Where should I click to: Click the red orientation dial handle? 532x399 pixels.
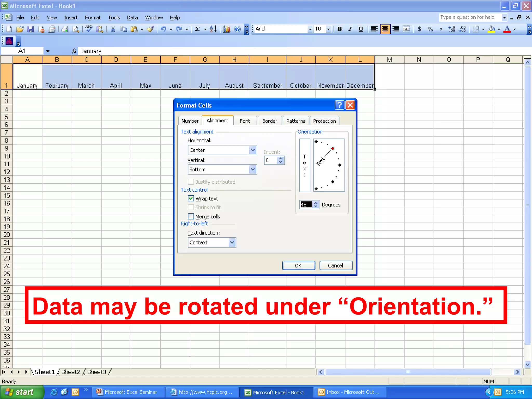tap(333, 148)
